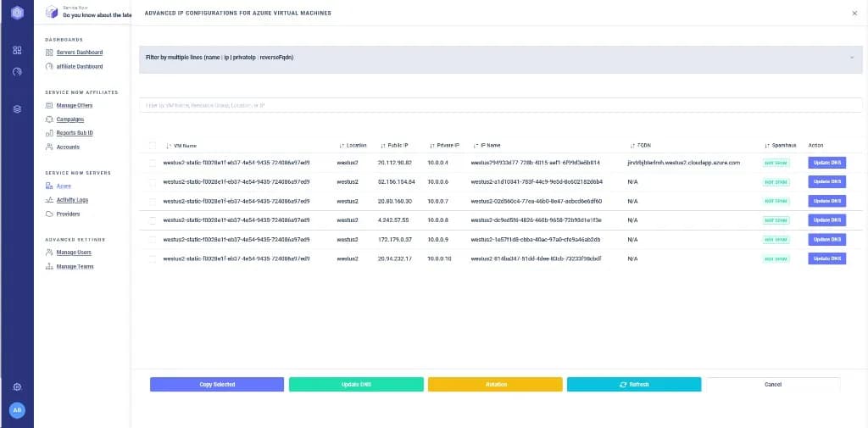
Task: Click the app logo at the rail top
Action: (17, 13)
